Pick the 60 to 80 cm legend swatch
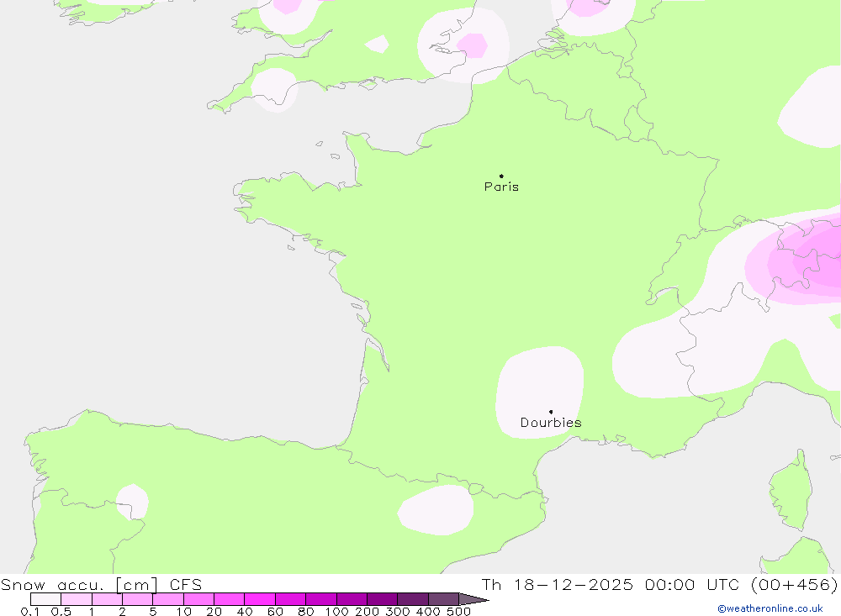This screenshot has height=616, width=841. pos(291,599)
